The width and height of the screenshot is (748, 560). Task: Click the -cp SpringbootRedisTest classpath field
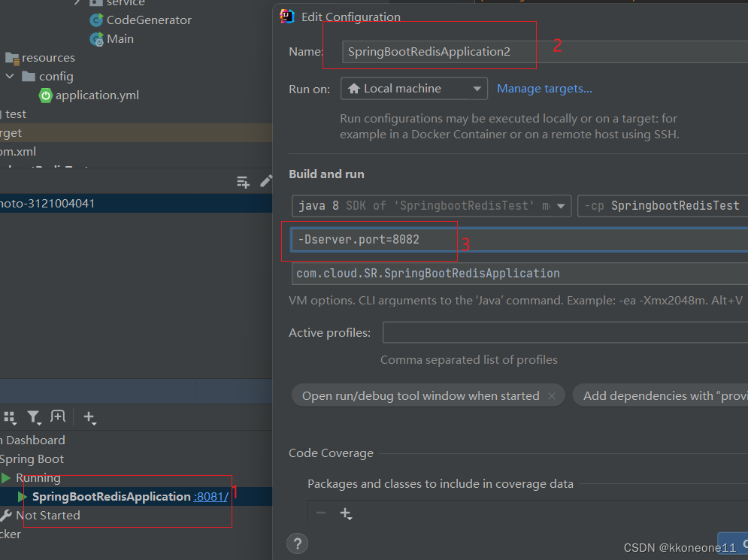point(662,206)
